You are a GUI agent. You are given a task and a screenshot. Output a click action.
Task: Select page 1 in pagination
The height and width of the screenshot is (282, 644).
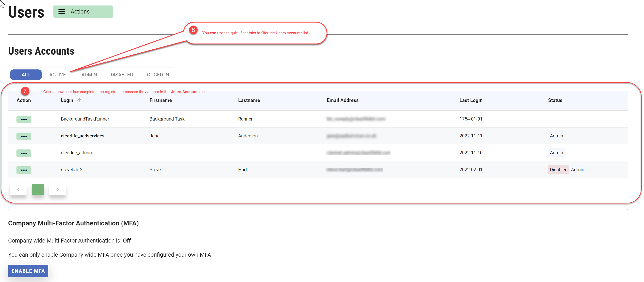38,189
